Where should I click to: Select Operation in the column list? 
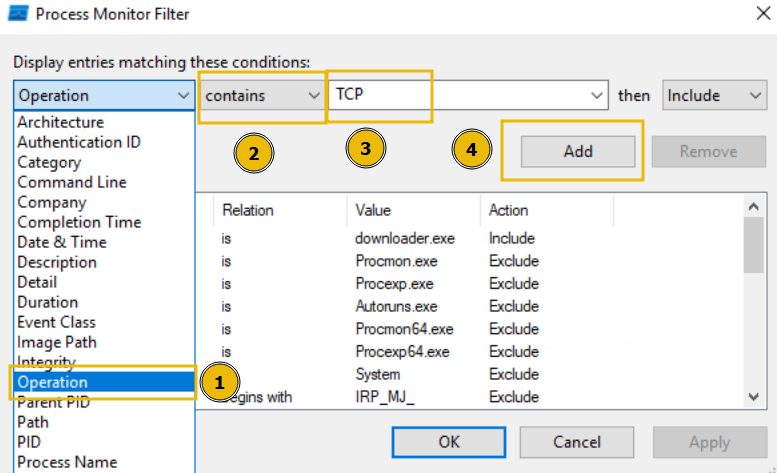tap(53, 382)
